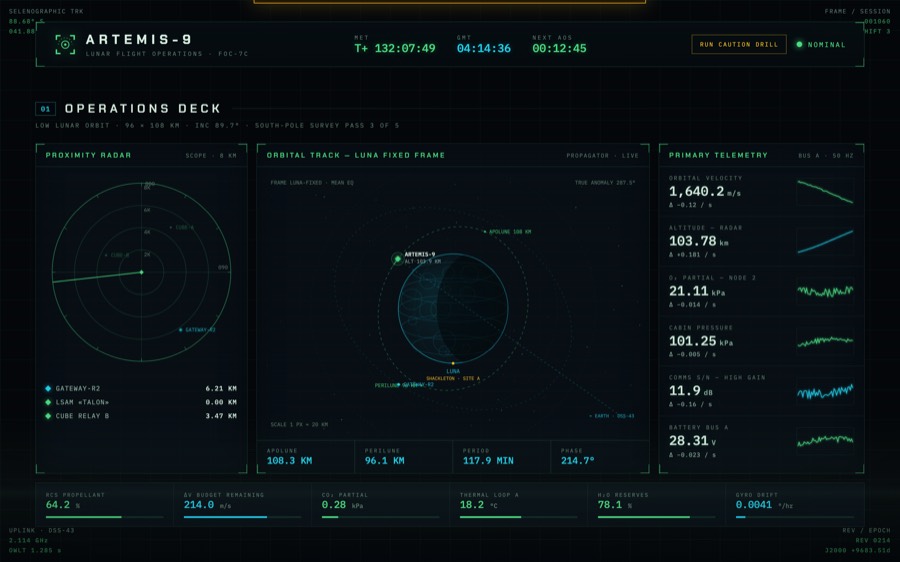Click the Perilune 96.1 KM readout
900x562 pixels.
coord(385,461)
